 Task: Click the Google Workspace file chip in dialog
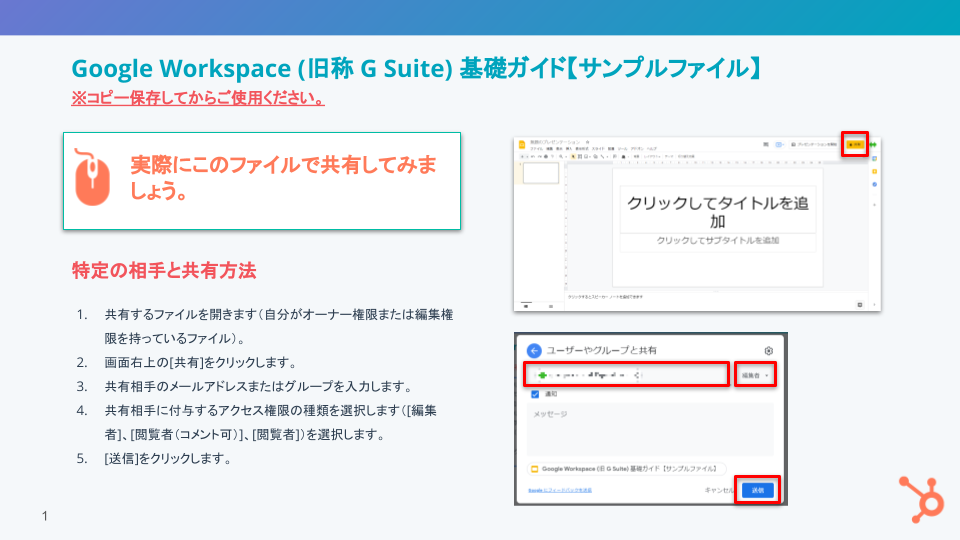click(626, 469)
